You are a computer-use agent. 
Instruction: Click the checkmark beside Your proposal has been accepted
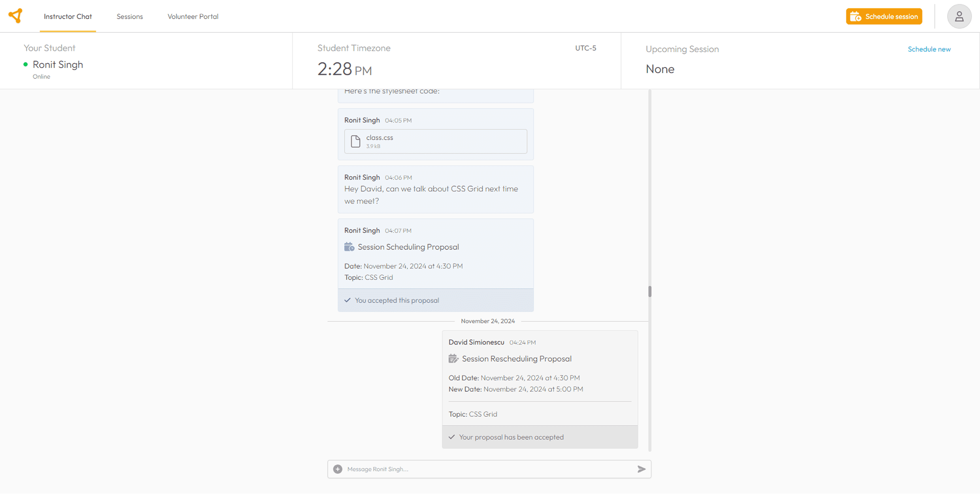click(x=452, y=437)
